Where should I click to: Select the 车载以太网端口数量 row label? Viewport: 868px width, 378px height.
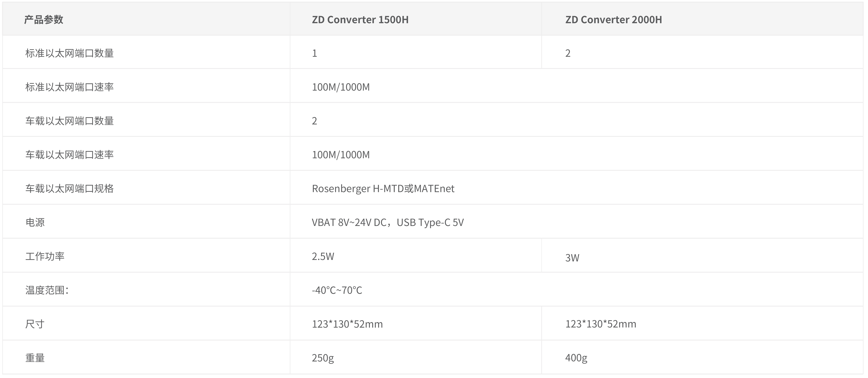pyautogui.click(x=69, y=121)
